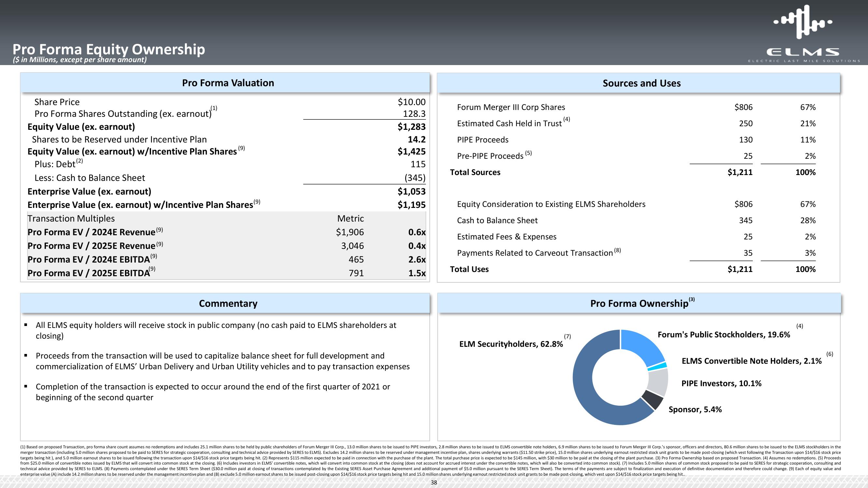Click the Pro Forma Equity Ownership title
The image size is (868, 488).
(x=109, y=49)
